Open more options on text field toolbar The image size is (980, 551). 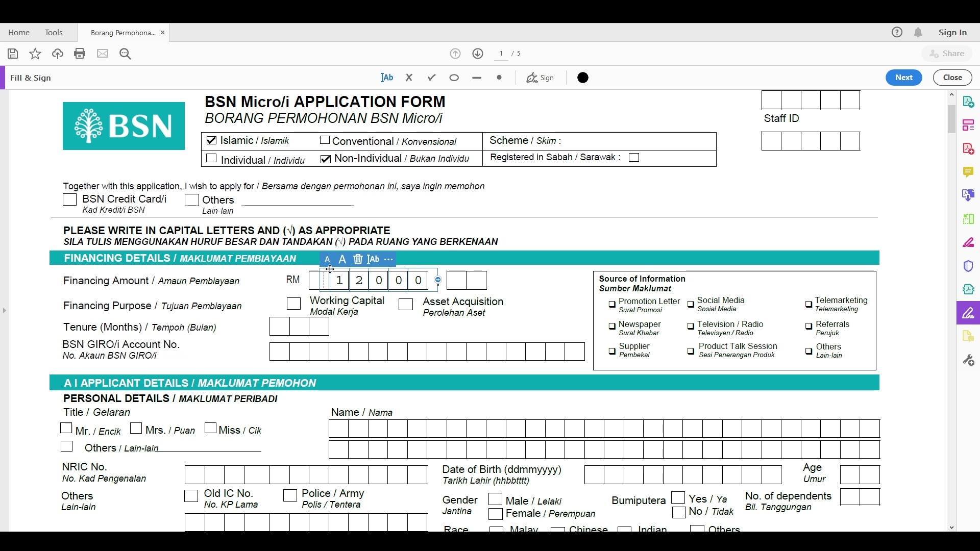[x=388, y=259]
